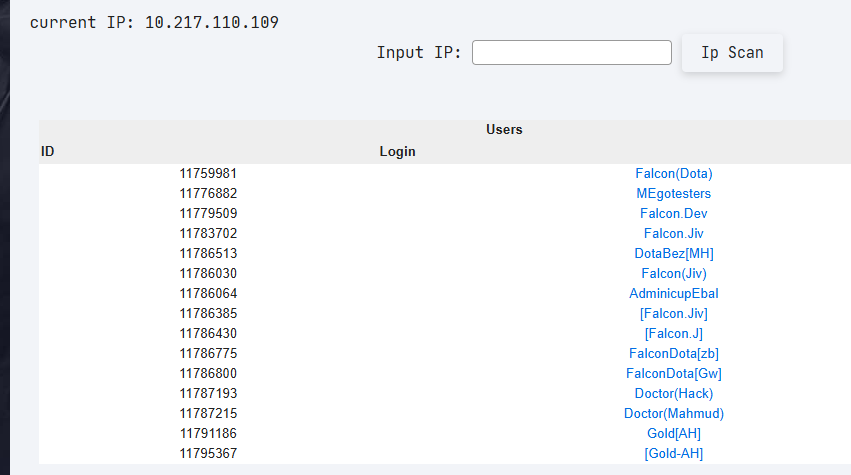Click the Login column header
Screen dimensions: 851x475
(397, 152)
